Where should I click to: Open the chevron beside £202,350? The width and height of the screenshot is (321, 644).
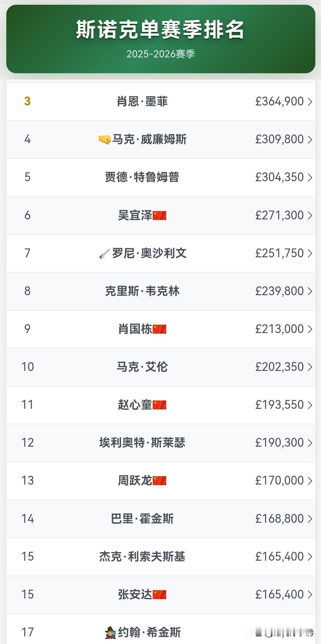310,367
